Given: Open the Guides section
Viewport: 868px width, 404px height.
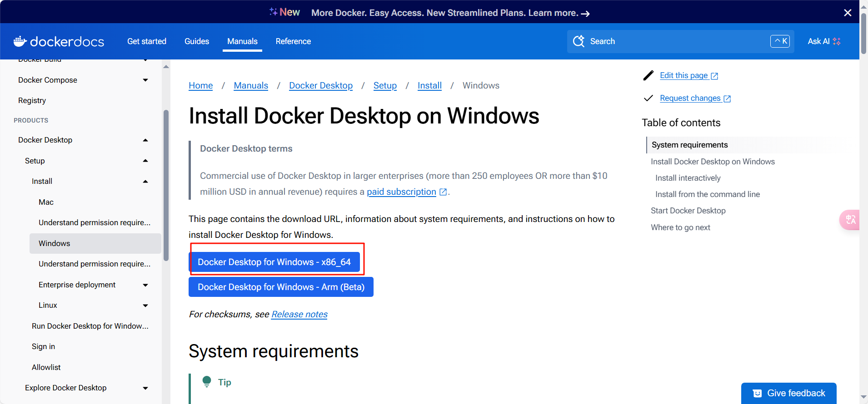Looking at the screenshot, I should (x=197, y=41).
